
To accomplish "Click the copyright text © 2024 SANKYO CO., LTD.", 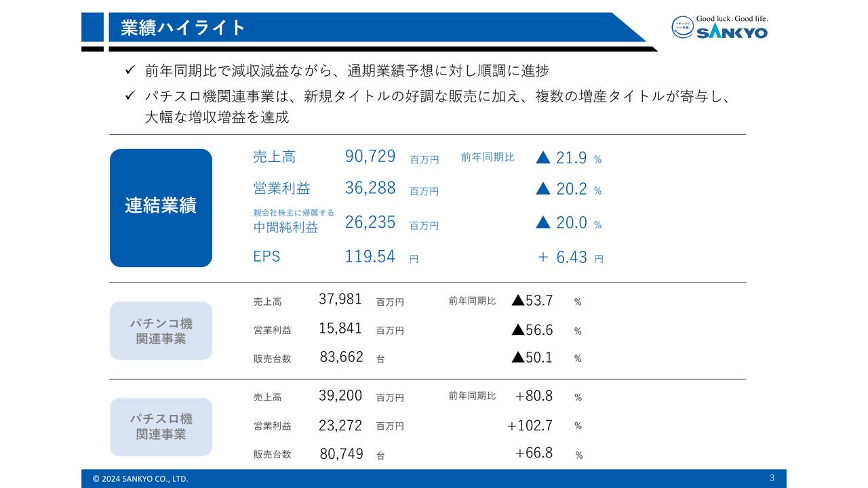I will pyautogui.click(x=140, y=479).
